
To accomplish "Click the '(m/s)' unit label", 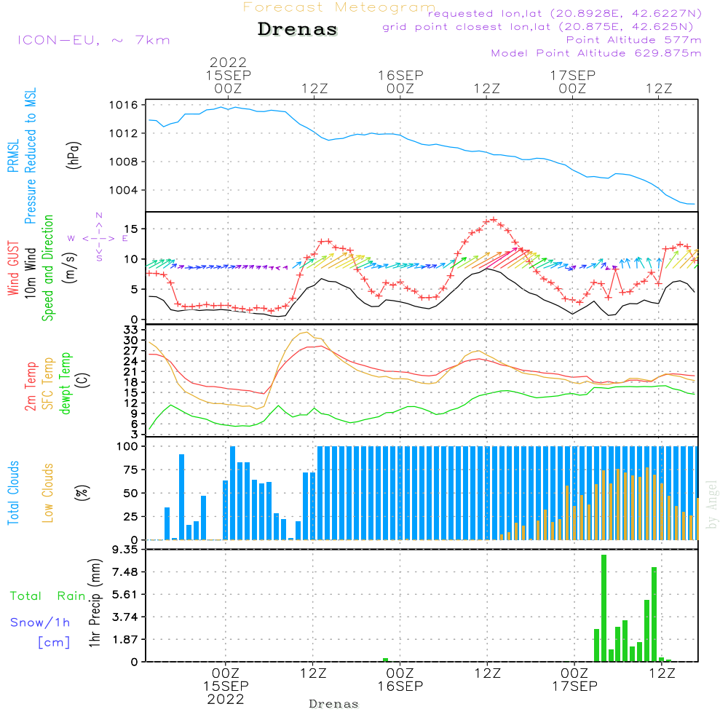I will pyautogui.click(x=70, y=269).
